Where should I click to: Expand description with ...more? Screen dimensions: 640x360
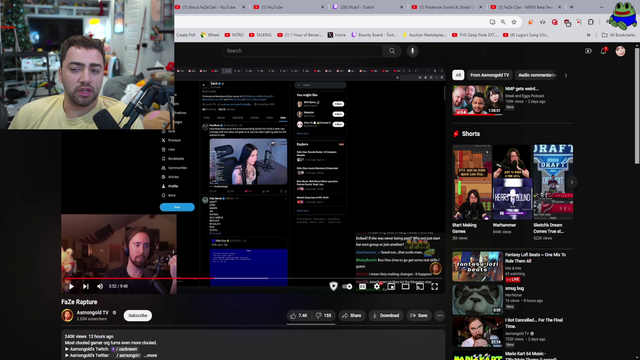[x=150, y=356]
